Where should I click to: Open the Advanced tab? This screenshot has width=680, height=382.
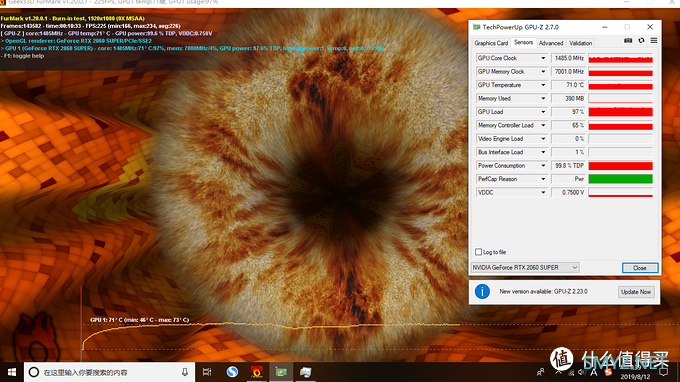pos(551,43)
